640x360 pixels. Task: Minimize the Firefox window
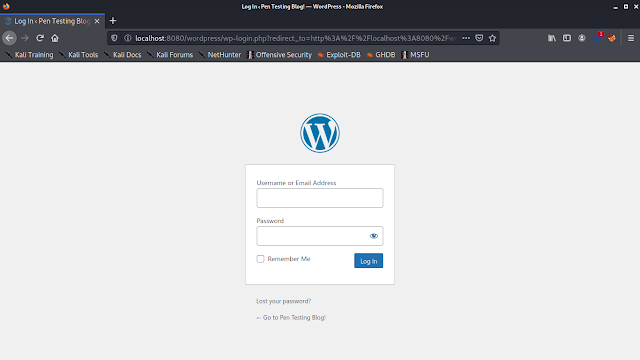click(x=616, y=7)
